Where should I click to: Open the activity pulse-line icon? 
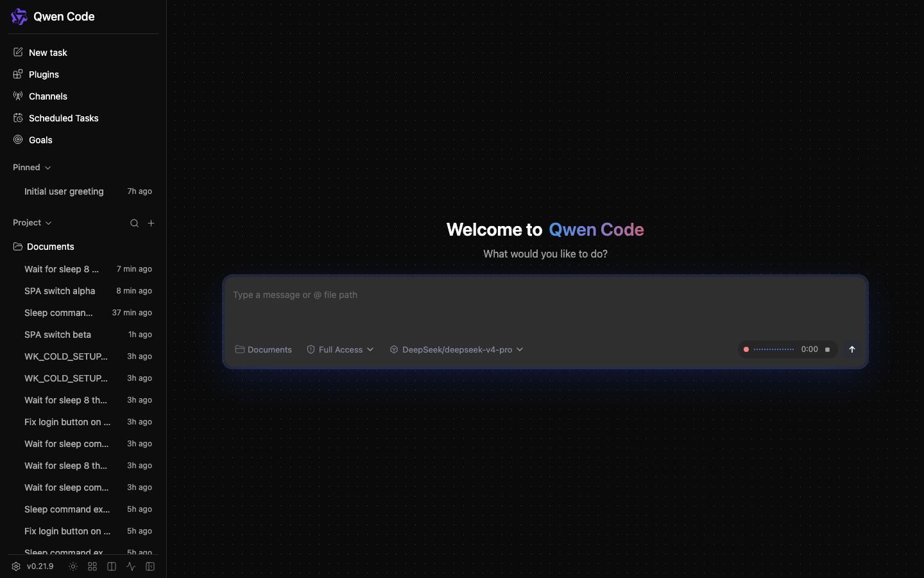coord(131,566)
